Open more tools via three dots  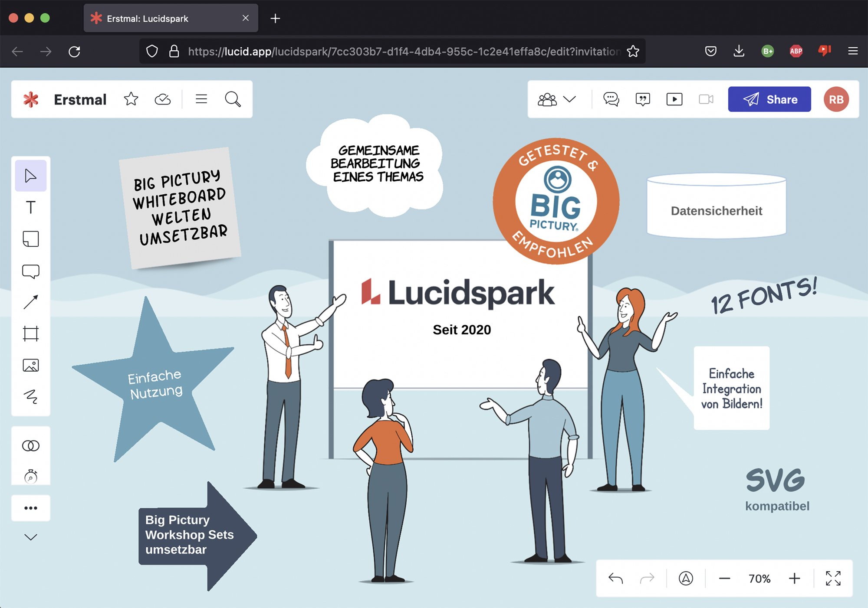click(30, 508)
